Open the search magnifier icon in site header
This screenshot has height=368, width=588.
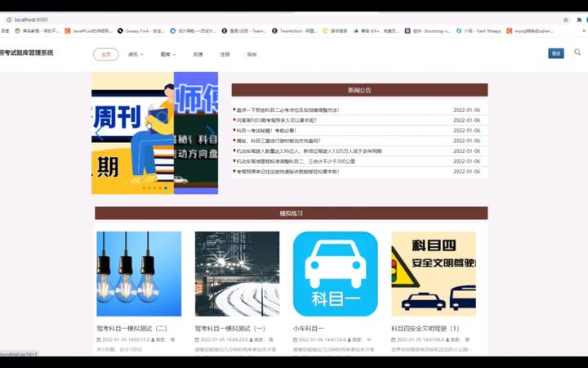577,52
